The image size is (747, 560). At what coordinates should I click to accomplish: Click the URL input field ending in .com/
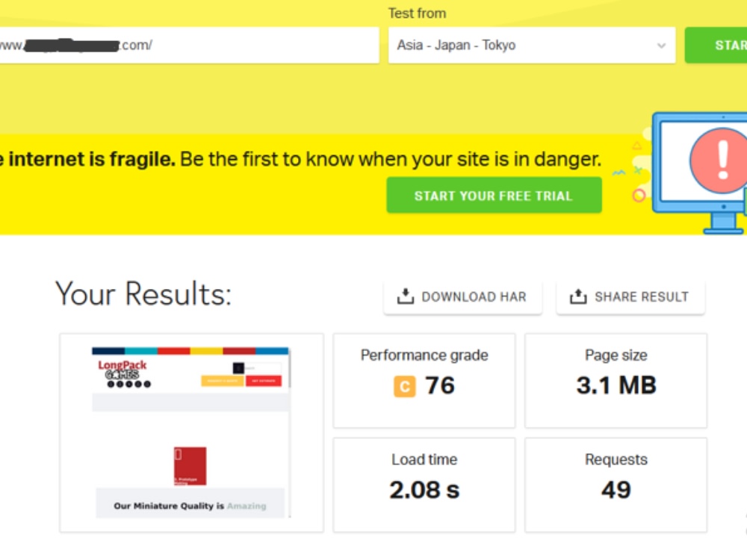coord(189,46)
